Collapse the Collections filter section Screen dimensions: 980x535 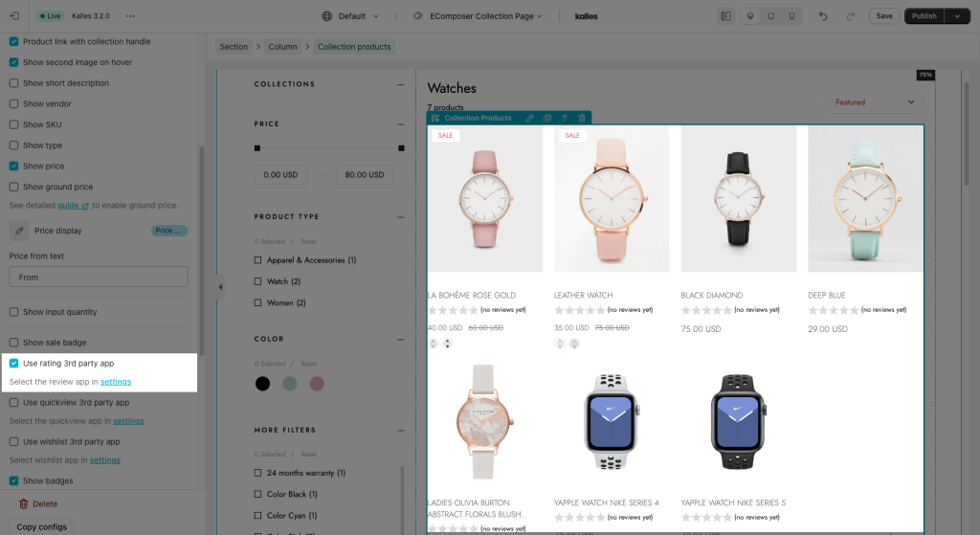[401, 84]
